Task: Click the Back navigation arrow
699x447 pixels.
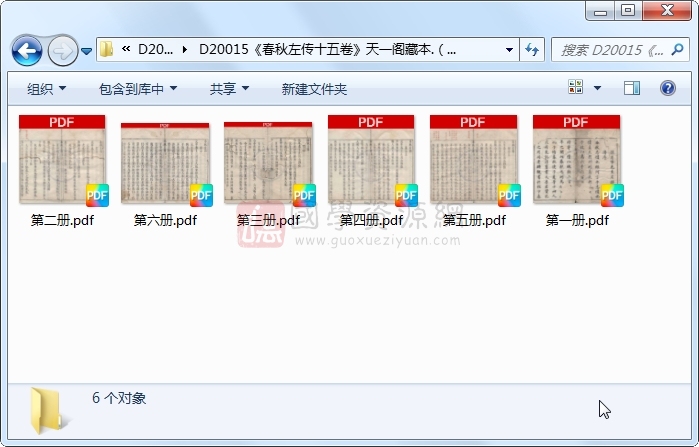Action: [x=27, y=51]
